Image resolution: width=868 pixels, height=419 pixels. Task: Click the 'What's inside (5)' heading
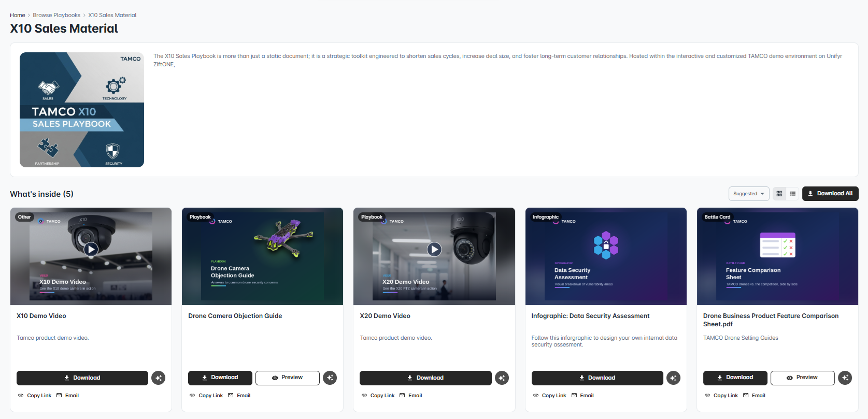click(42, 194)
